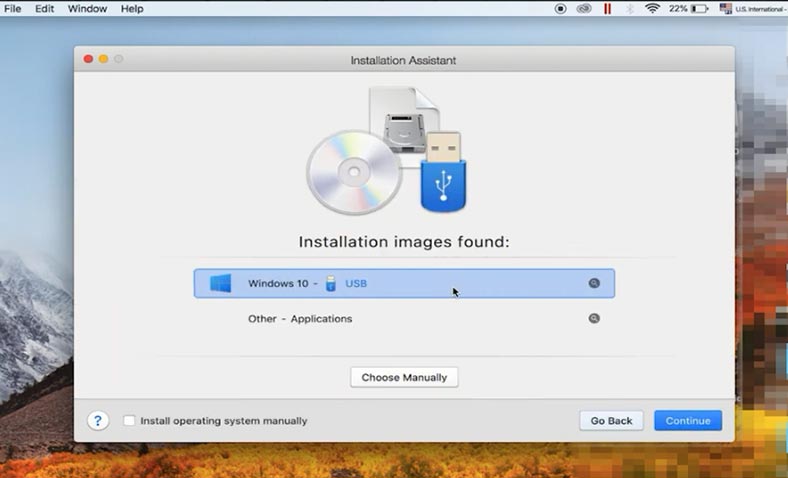
Task: Open the Help menu
Action: pos(132,9)
